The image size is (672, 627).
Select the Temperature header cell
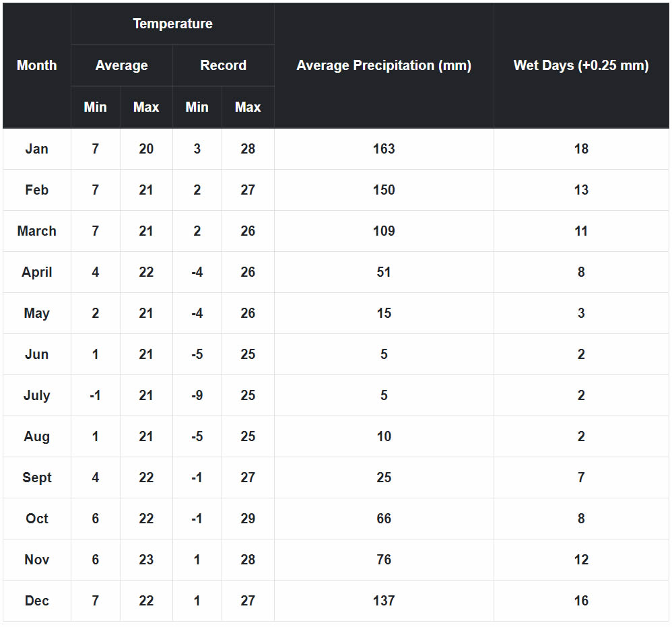coord(173,24)
